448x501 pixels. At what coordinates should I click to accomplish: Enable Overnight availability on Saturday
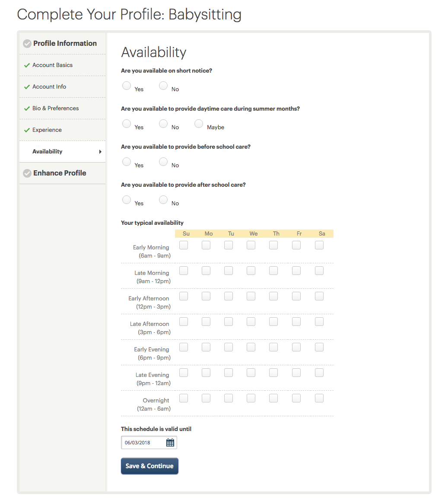(x=319, y=398)
